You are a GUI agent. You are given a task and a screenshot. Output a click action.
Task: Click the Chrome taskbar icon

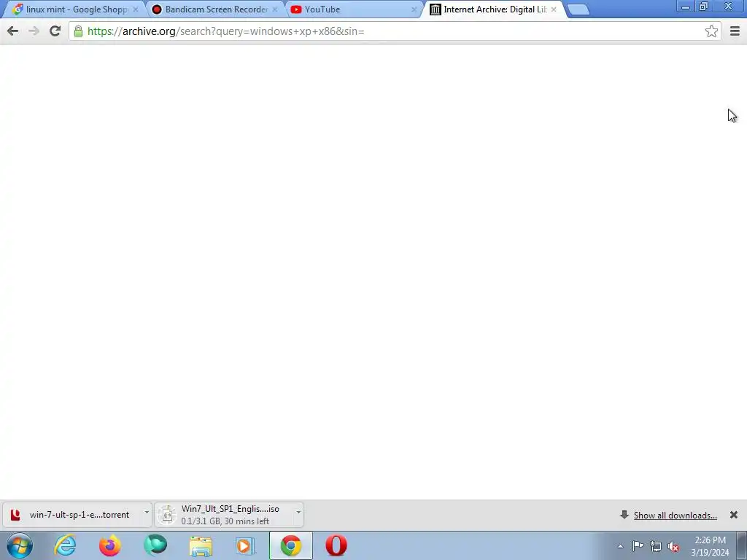point(290,545)
